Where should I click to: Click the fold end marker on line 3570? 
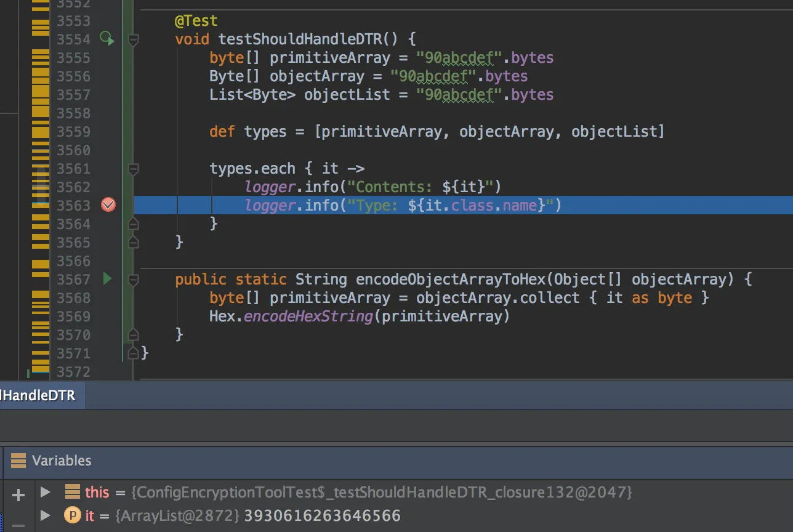[132, 334]
